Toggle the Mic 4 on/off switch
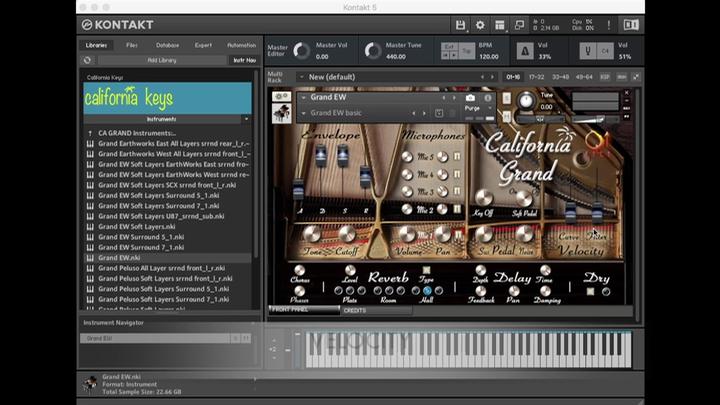The height and width of the screenshot is (405, 720). pyautogui.click(x=457, y=174)
